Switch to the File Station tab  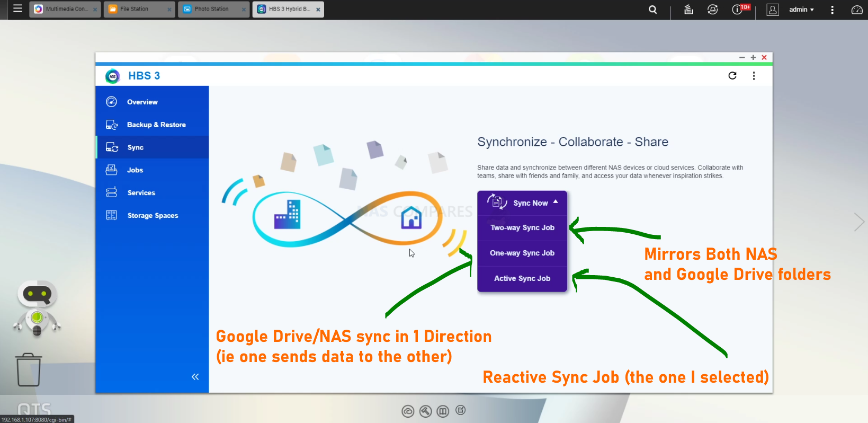coord(139,9)
